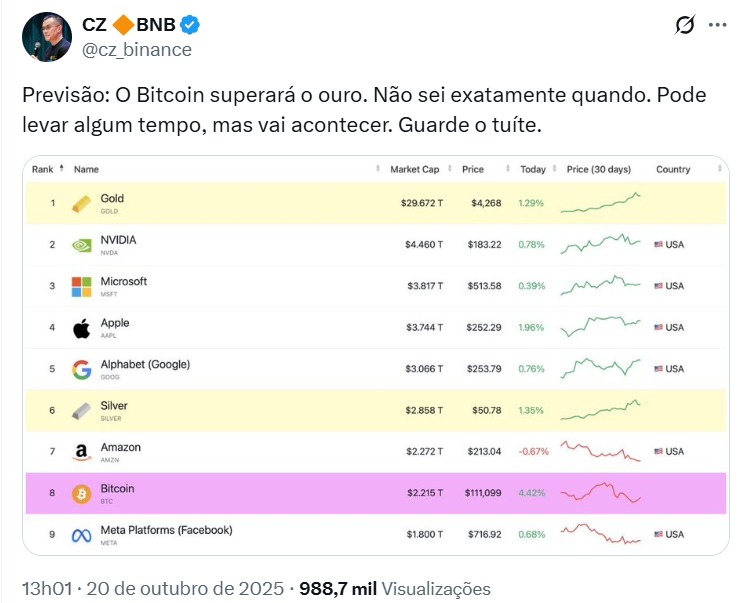749x603 pixels.
Task: Select the highlighted Bitcoin table row
Action: 300,494
